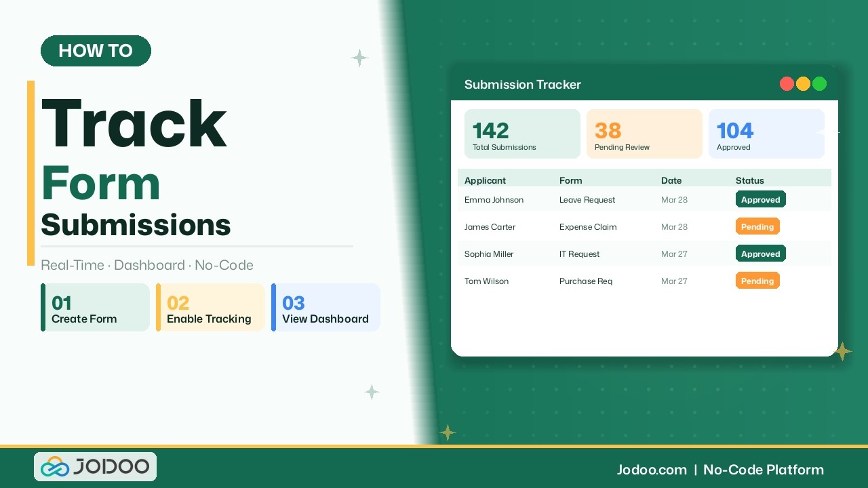The width and height of the screenshot is (868, 488).
Task: Click the Submission Tracker window title
Action: [523, 85]
